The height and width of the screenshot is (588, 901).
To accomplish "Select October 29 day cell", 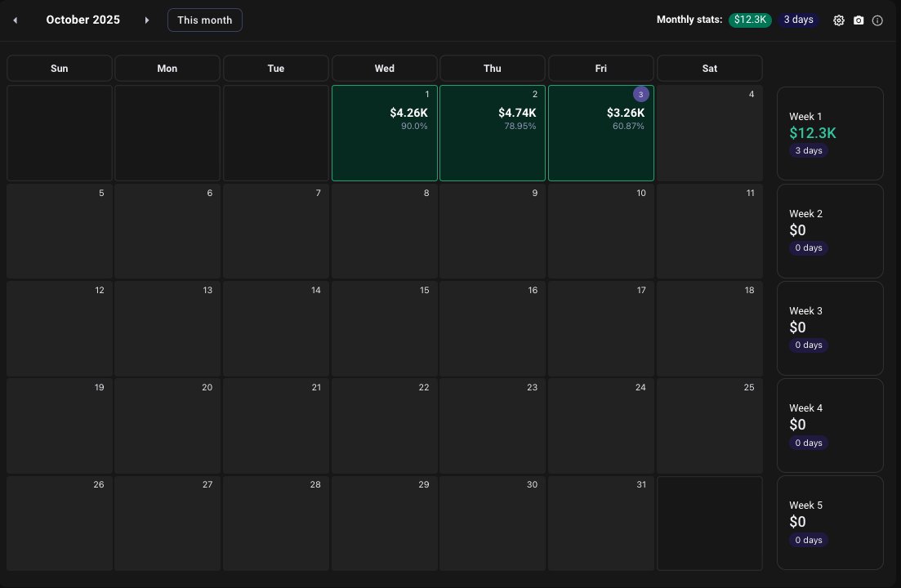I will (385, 523).
